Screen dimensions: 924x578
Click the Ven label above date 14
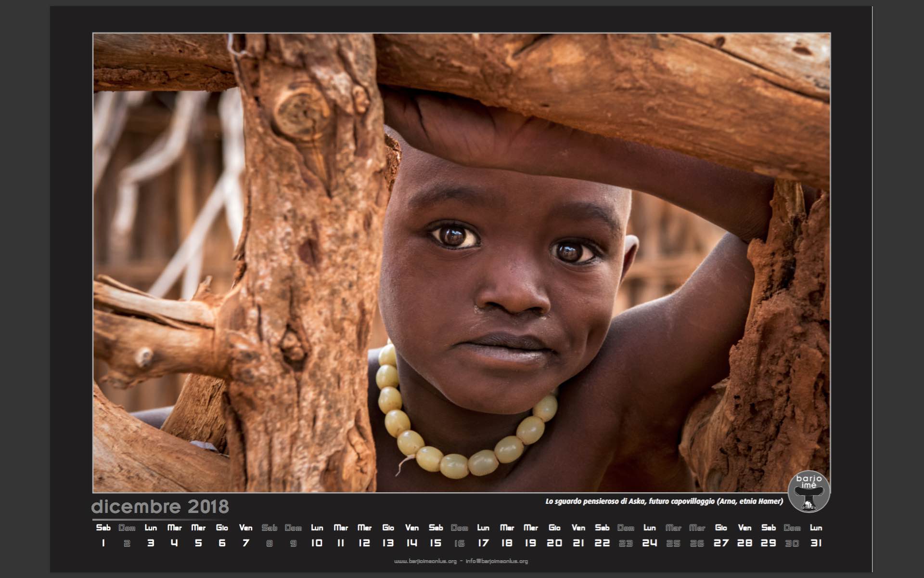click(412, 528)
